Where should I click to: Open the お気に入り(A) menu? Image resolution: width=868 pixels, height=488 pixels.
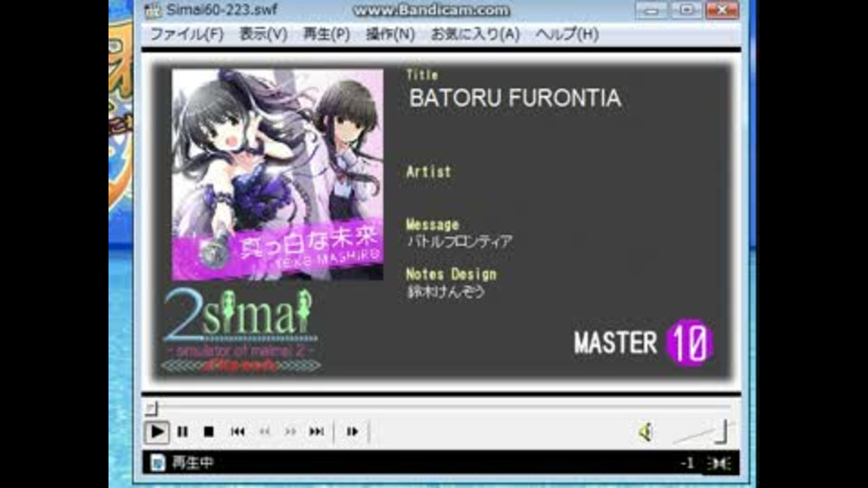pos(475,34)
